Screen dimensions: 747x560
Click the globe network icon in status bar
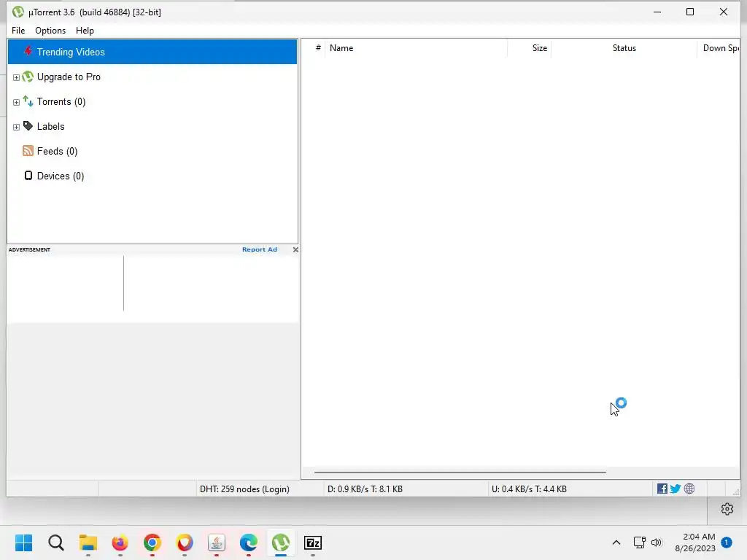pyautogui.click(x=689, y=489)
